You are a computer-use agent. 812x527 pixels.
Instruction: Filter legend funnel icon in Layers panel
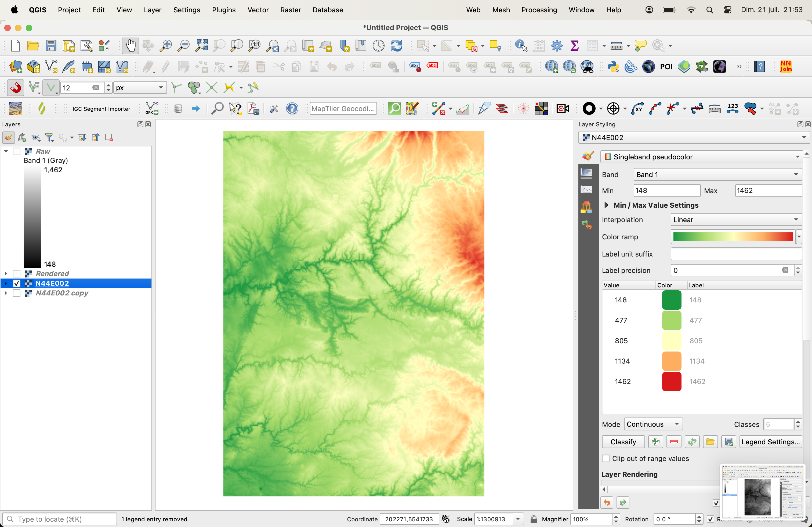click(x=50, y=137)
